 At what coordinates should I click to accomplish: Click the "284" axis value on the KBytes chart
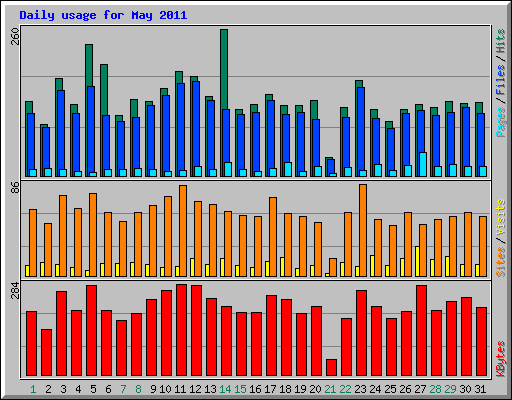tap(15, 290)
